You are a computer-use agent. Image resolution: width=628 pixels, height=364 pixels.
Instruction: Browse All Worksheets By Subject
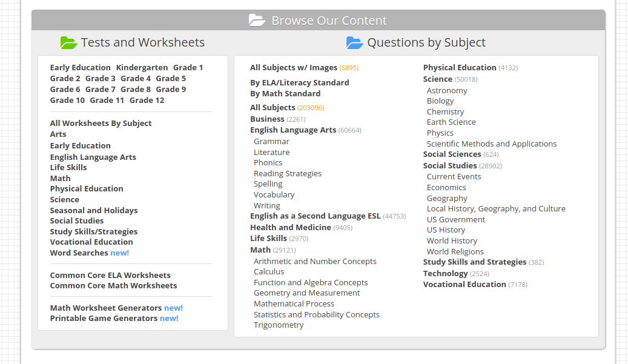coord(101,124)
